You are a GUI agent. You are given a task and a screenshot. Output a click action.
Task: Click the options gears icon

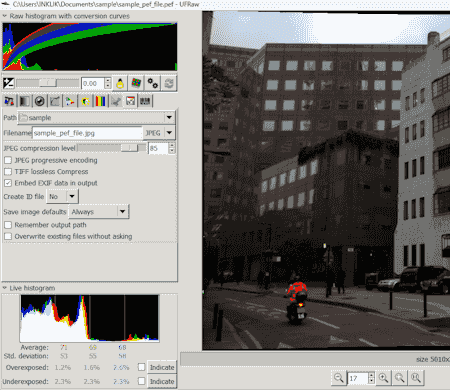[x=153, y=83]
